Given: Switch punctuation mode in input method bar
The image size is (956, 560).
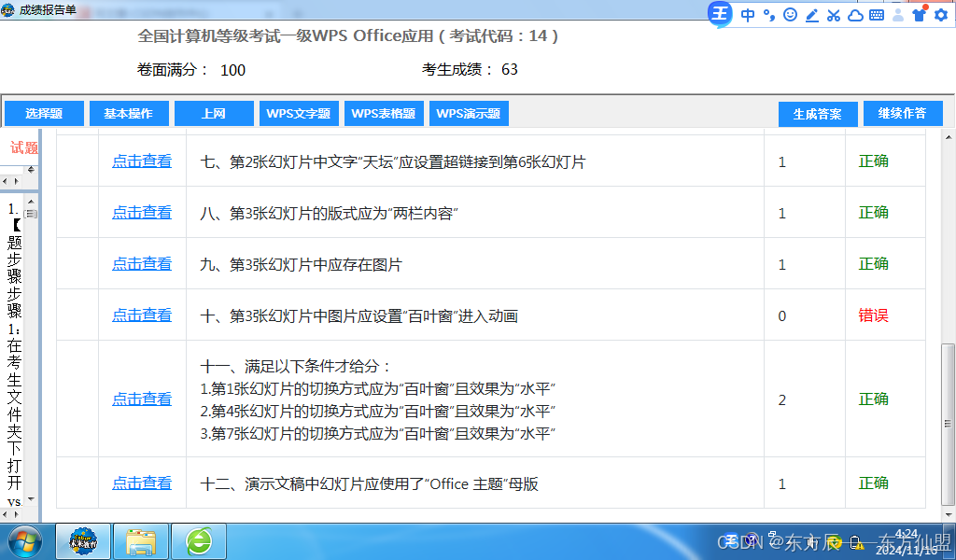Looking at the screenshot, I should pyautogui.click(x=769, y=15).
